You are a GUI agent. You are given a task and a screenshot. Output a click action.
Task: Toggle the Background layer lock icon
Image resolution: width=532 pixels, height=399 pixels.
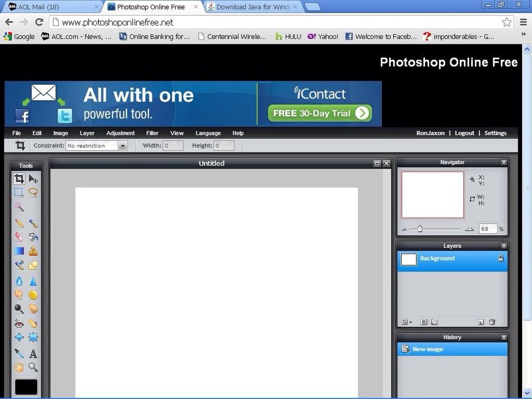pos(501,258)
